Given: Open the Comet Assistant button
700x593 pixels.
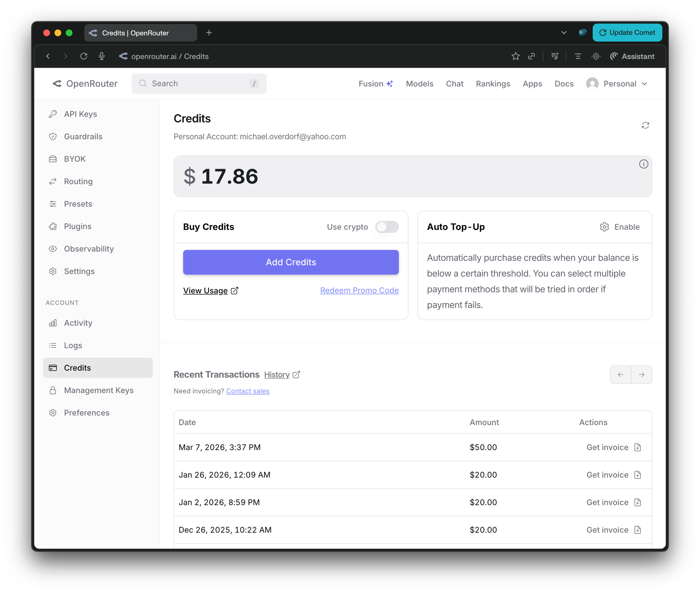Looking at the screenshot, I should click(632, 56).
